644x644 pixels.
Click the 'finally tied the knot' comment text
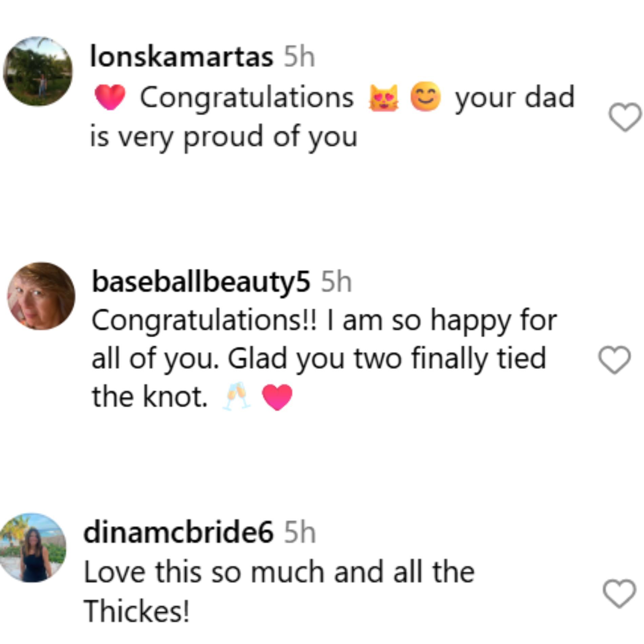[x=319, y=359]
